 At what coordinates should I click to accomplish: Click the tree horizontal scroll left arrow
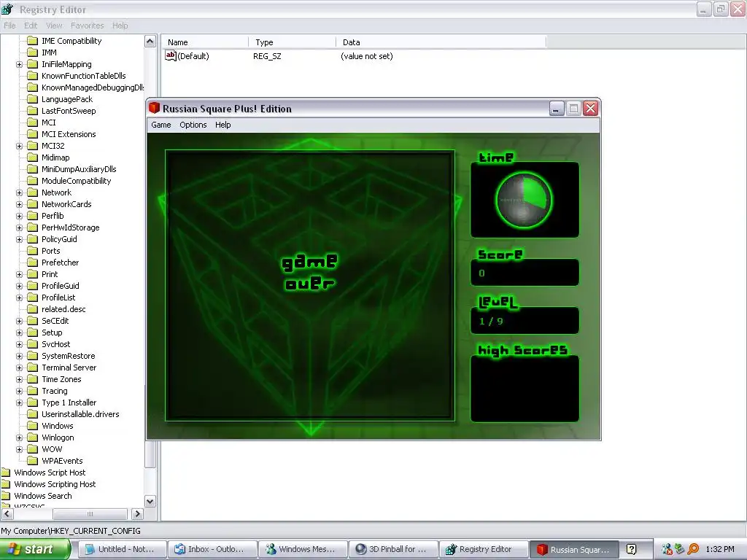(7, 514)
